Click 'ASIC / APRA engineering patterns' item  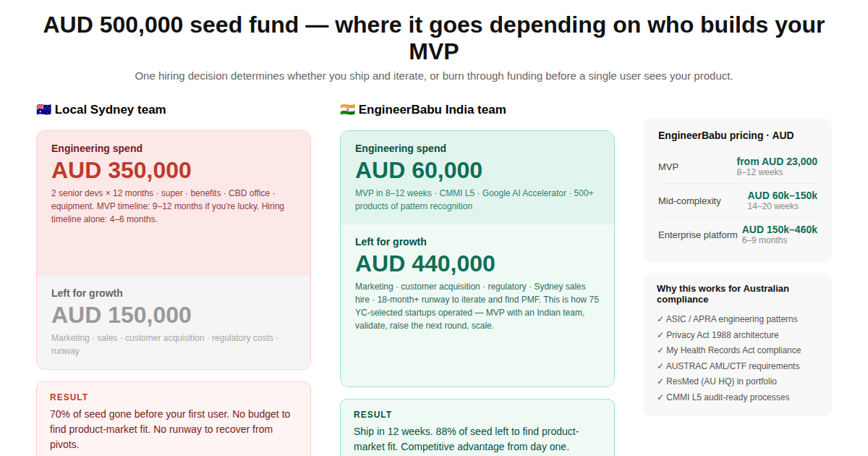727,319
